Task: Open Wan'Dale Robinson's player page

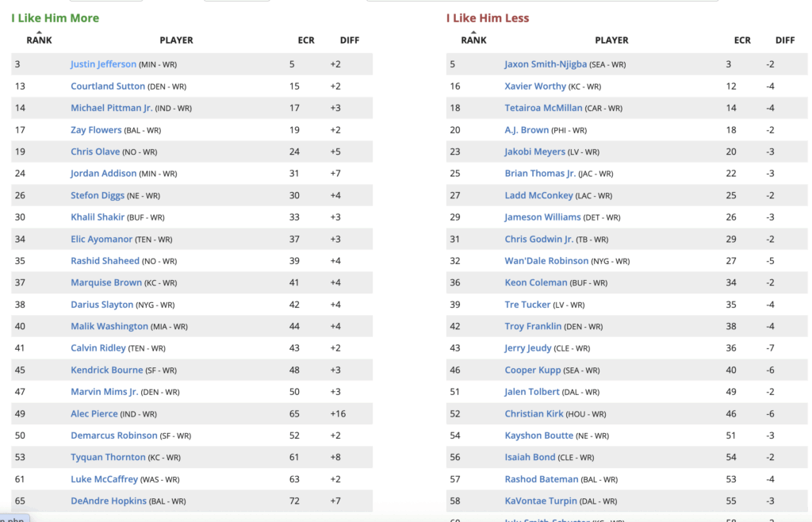Action: tap(546, 261)
